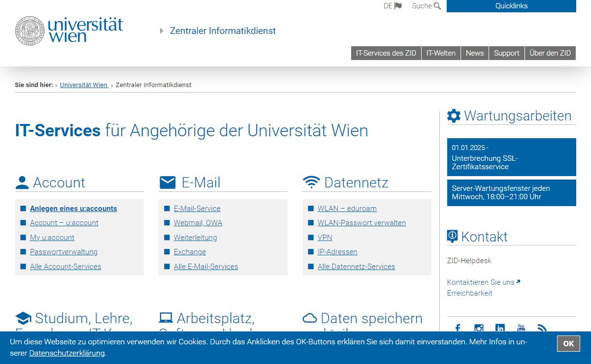This screenshot has height=364, width=591.
Task: Open the Support menu item
Action: [507, 53]
